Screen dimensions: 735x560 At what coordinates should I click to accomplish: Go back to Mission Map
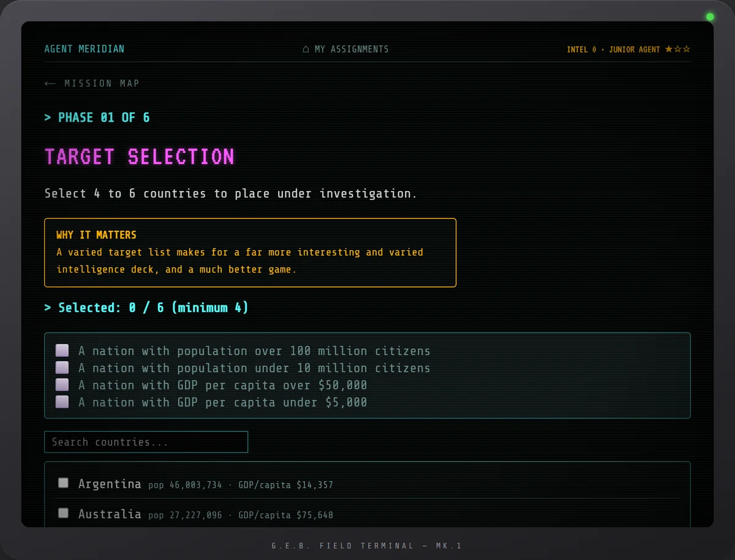coord(92,83)
